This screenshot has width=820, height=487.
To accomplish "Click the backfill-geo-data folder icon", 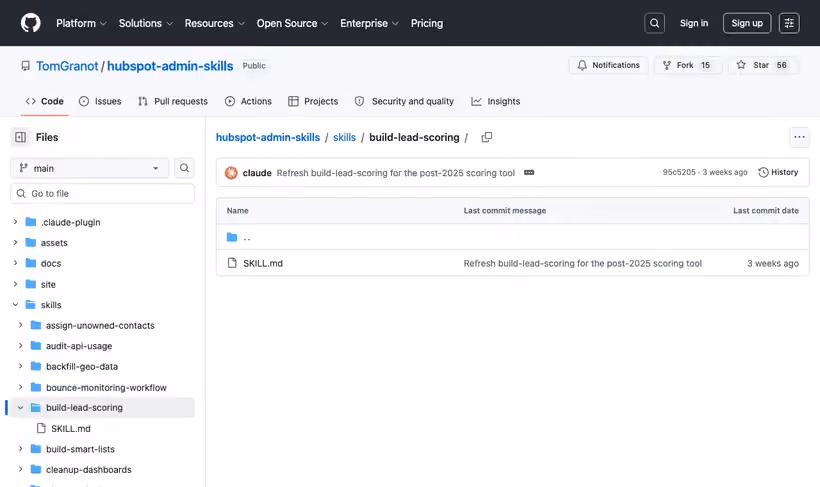I will (36, 366).
